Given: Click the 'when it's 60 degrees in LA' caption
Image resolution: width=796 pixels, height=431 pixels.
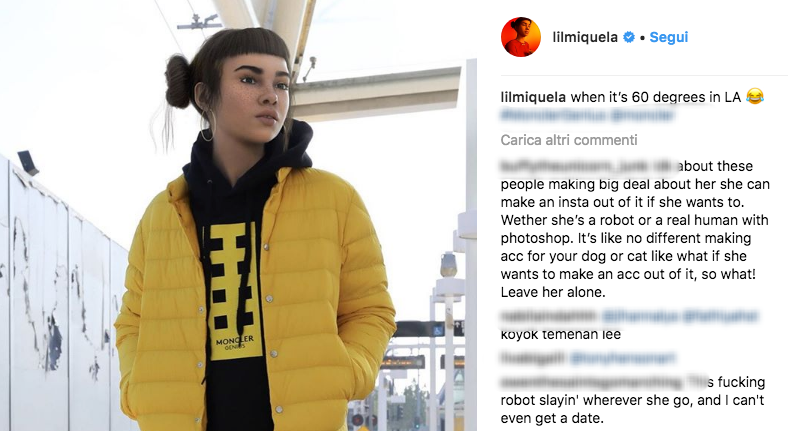Looking at the screenshot, I should coord(656,97).
